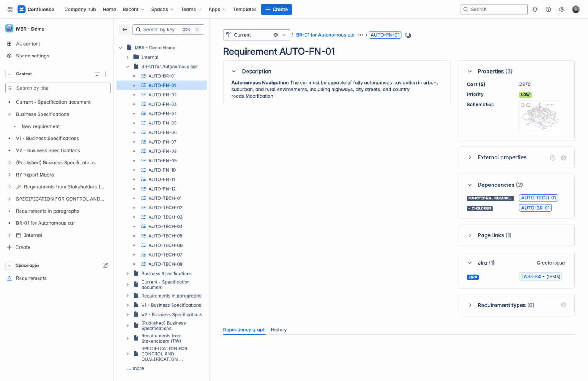This screenshot has height=381, width=588.
Task: Click the LOW priority badge
Action: (525, 95)
